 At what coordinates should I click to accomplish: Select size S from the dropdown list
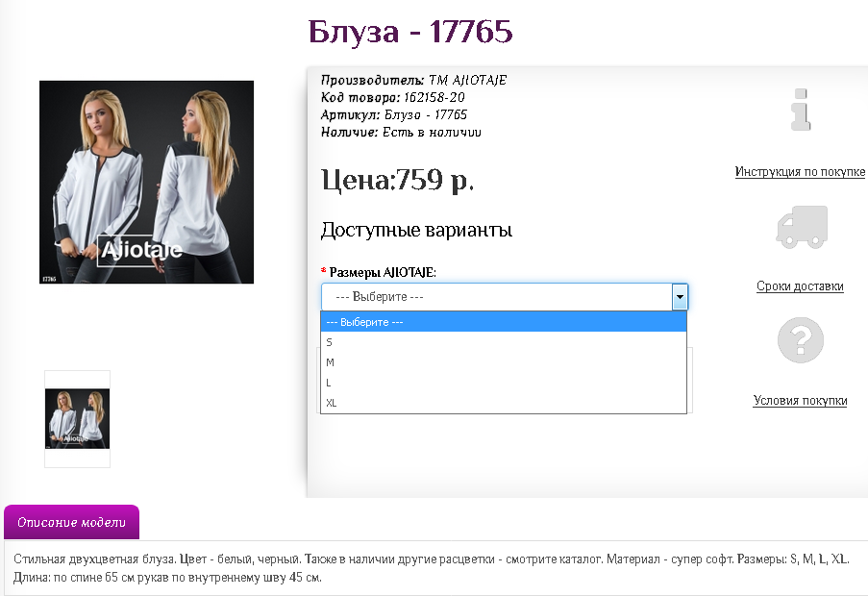pyautogui.click(x=504, y=342)
